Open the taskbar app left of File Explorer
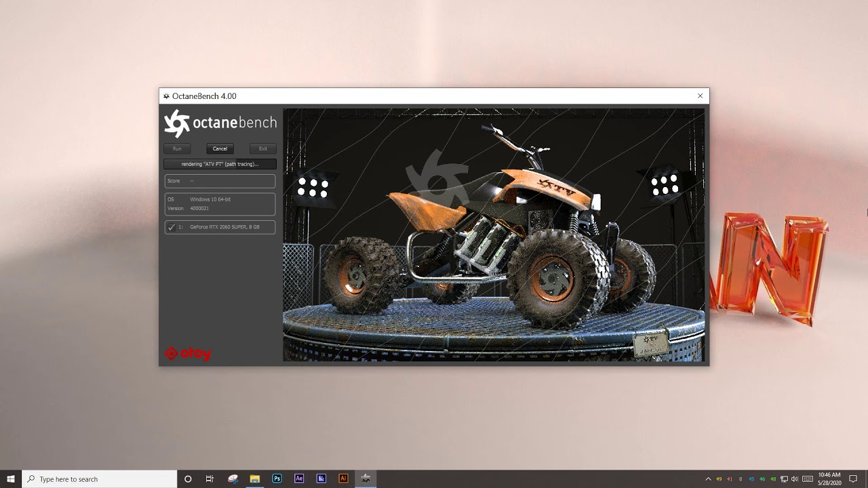Viewport: 868px width, 488px height. (x=233, y=479)
